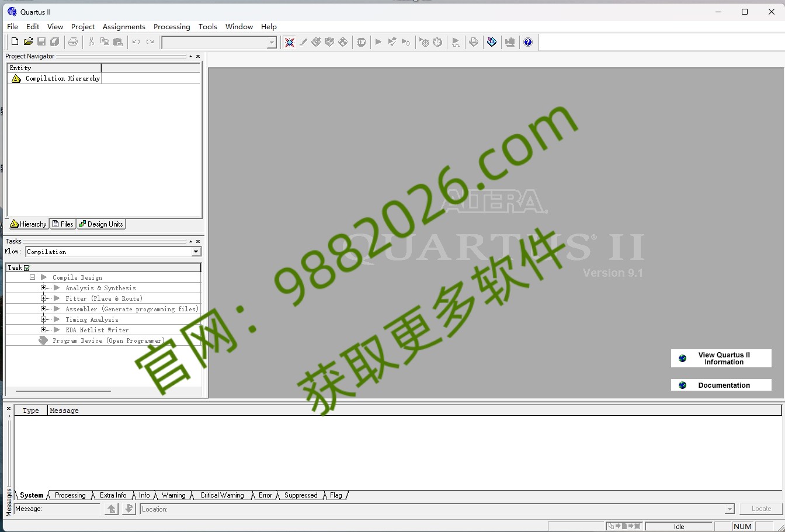Switch to the Hierarchy tab
785x532 pixels.
[x=28, y=224]
